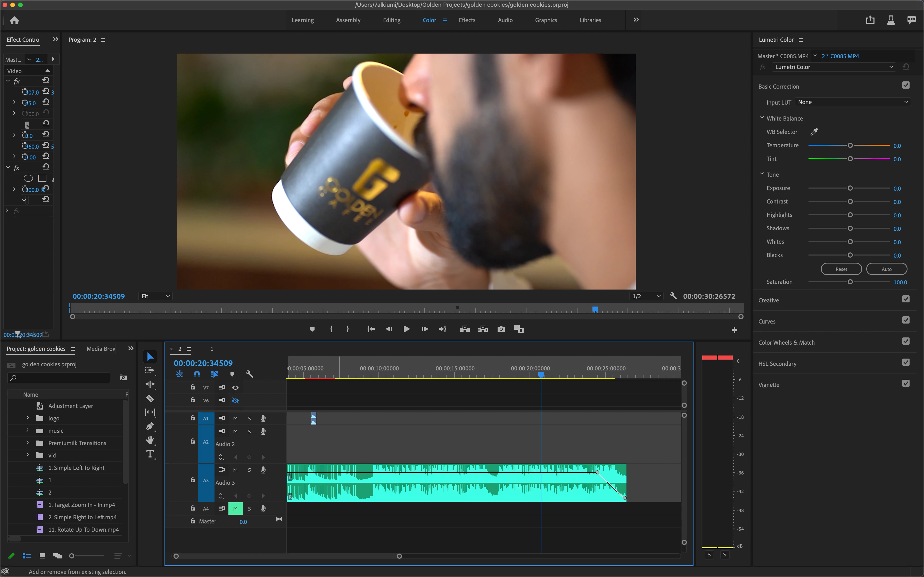Open the Home screen icon

click(14, 20)
